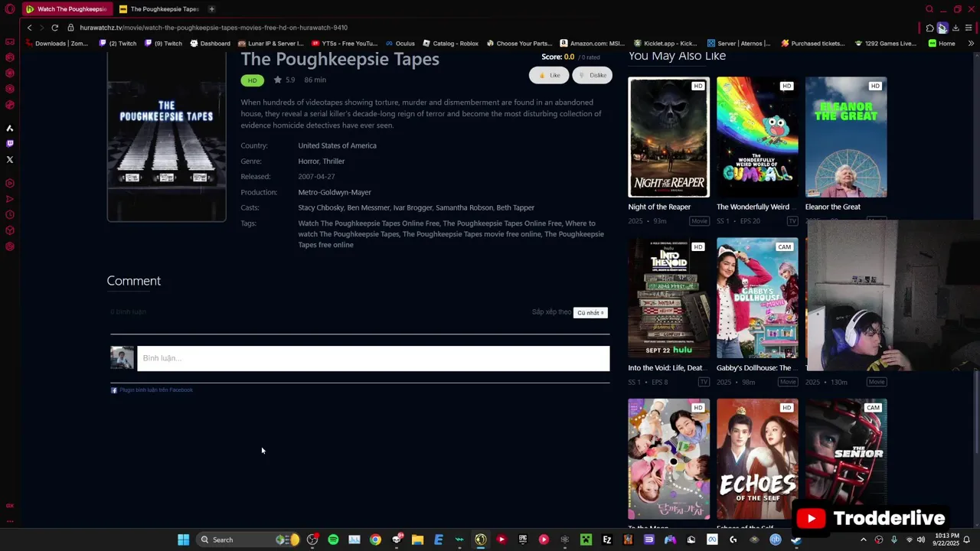This screenshot has width=980, height=551.
Task: Open the Oculus bookmark
Action: [x=400, y=44]
